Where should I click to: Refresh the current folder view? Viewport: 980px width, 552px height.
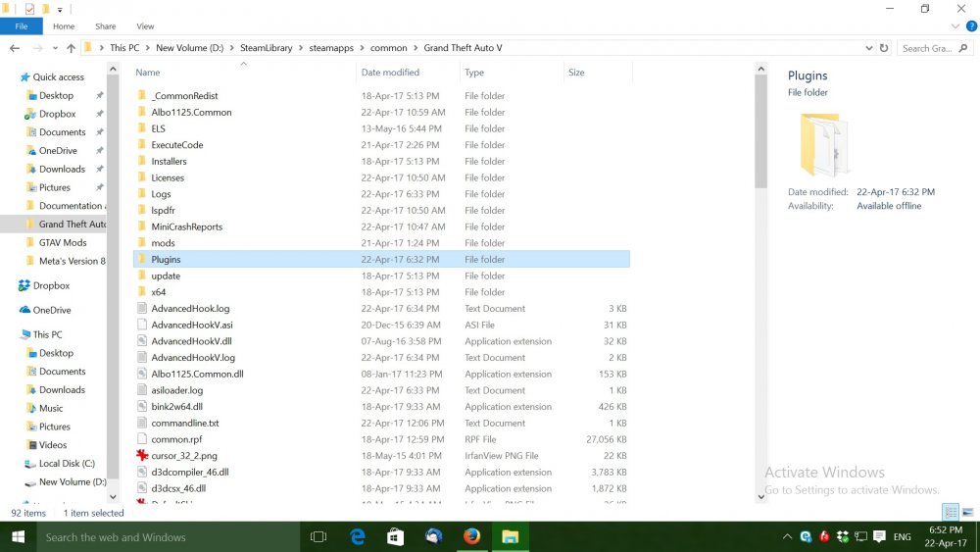[x=884, y=48]
